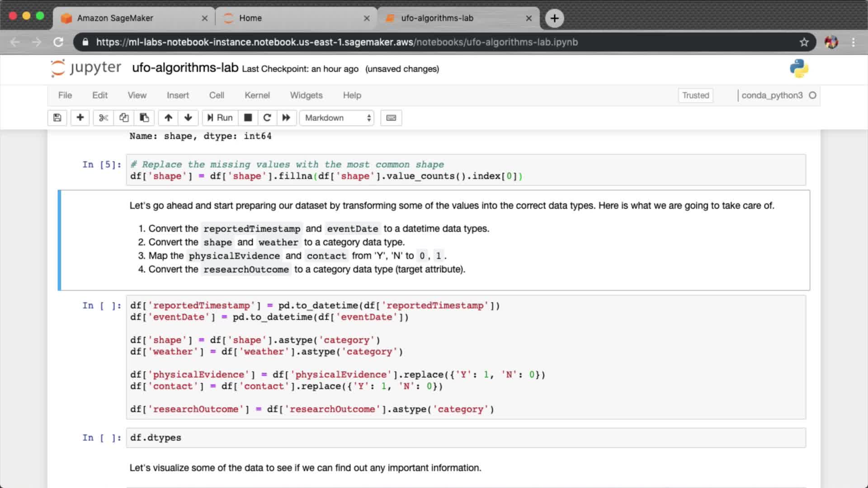
Task: Open the Markdown cell type dropdown
Action: pos(337,118)
